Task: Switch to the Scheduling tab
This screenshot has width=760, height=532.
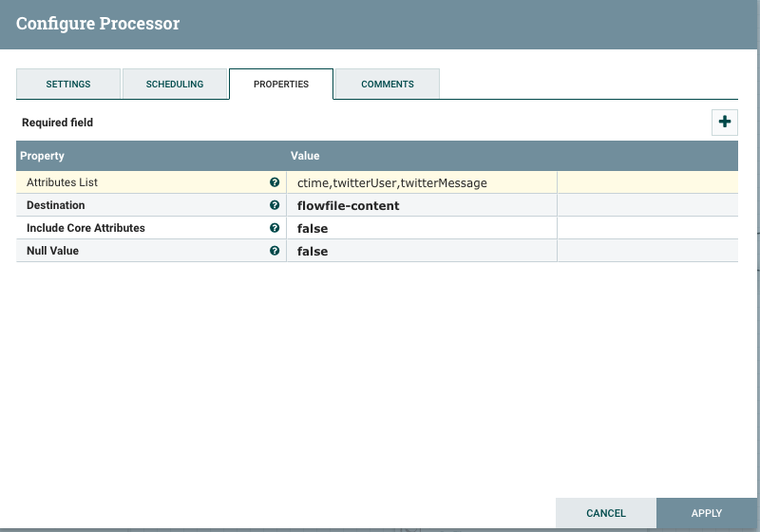Action: pyautogui.click(x=175, y=84)
